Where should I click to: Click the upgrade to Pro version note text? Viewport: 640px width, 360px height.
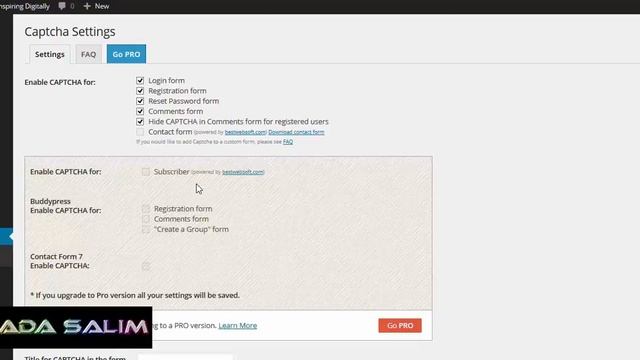pos(135,295)
